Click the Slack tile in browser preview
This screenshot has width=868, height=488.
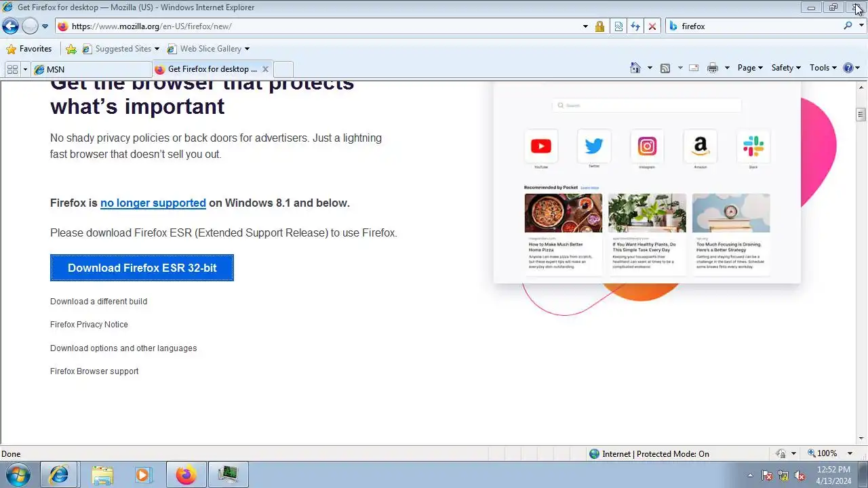753,146
